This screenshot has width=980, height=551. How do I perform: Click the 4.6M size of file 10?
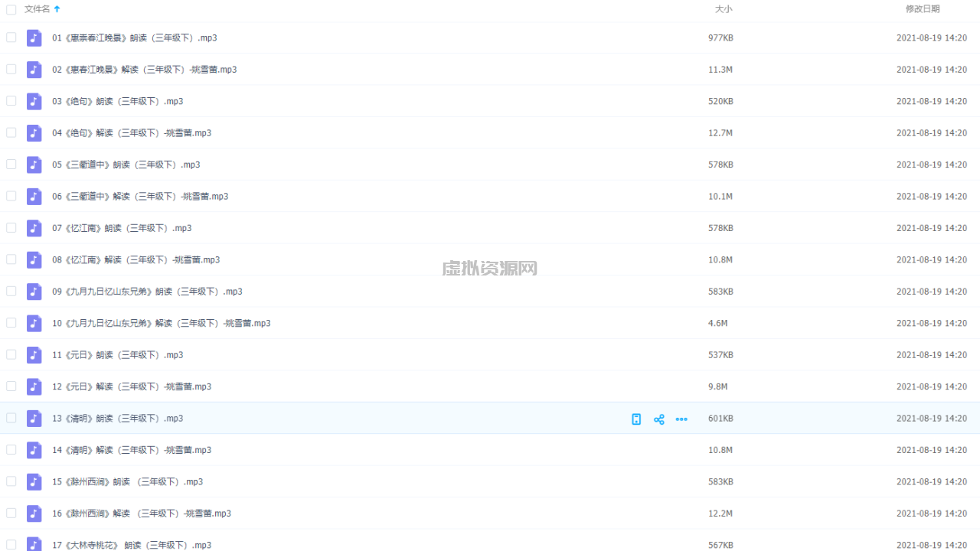(717, 324)
